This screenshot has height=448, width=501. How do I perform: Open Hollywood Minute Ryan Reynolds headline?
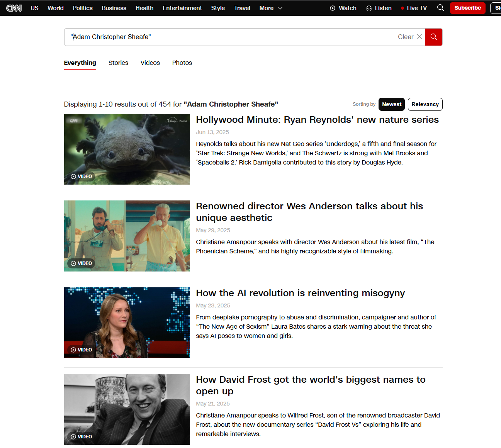[x=317, y=120]
